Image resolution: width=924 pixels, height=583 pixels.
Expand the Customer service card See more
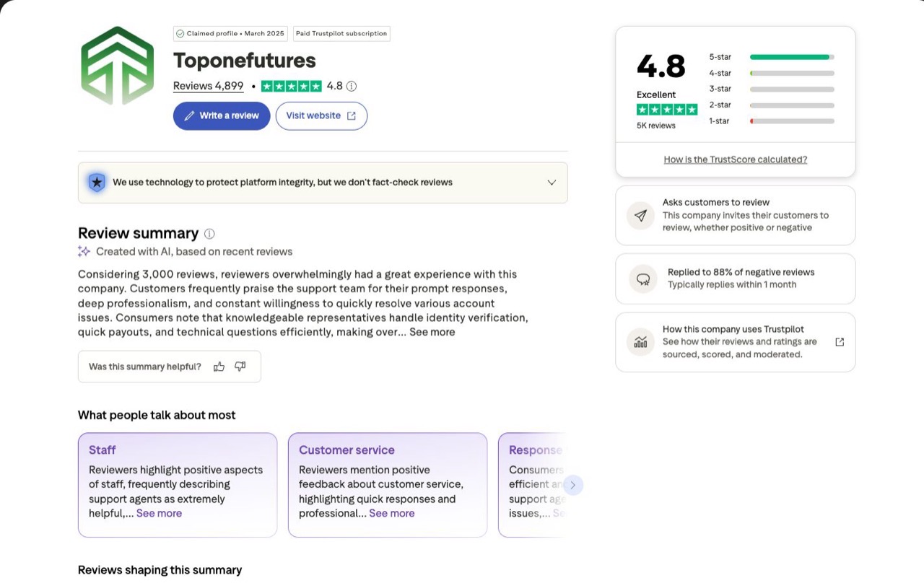392,513
